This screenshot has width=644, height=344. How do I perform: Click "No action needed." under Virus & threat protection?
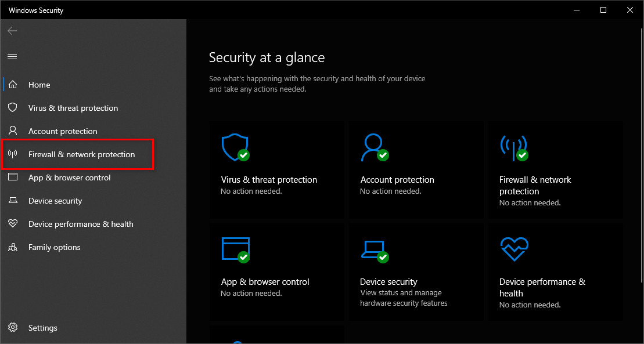(x=251, y=191)
